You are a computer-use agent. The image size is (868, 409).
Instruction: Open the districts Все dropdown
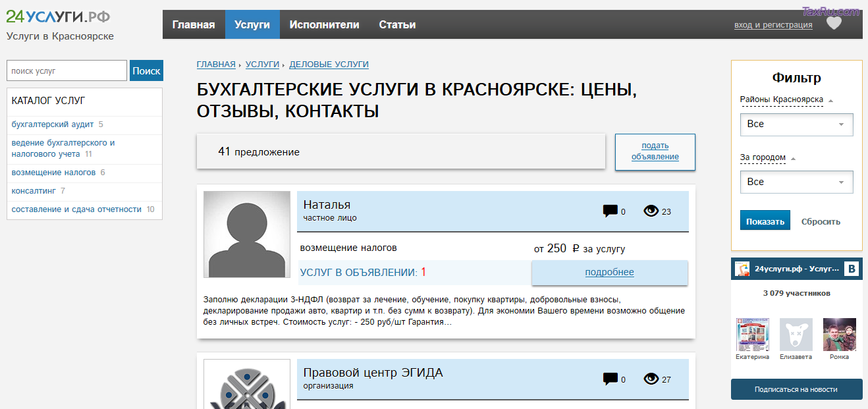(x=796, y=124)
